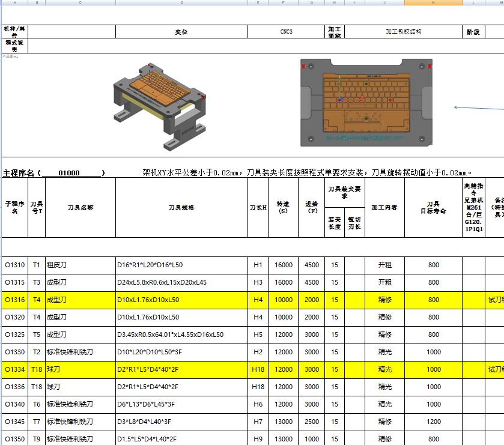
Task: Select the 夹位 header cell
Action: (x=181, y=31)
